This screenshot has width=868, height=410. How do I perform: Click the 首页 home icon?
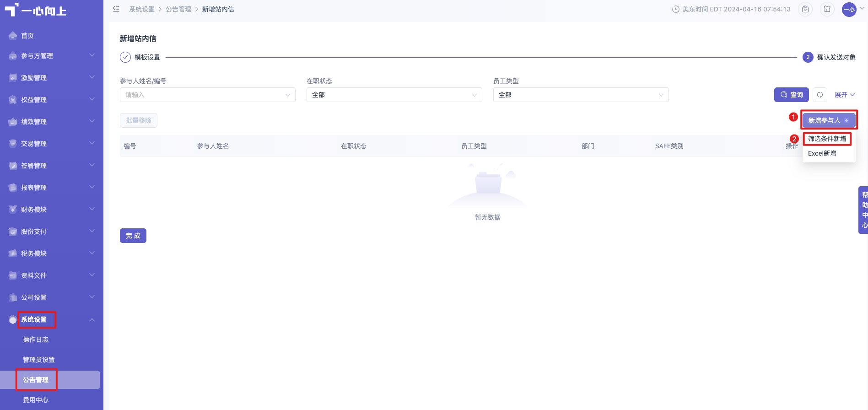click(13, 36)
